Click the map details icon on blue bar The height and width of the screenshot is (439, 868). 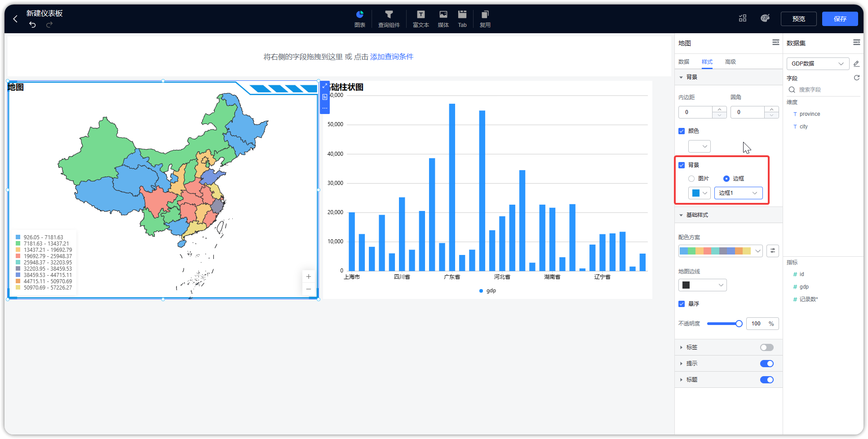pyautogui.click(x=325, y=97)
